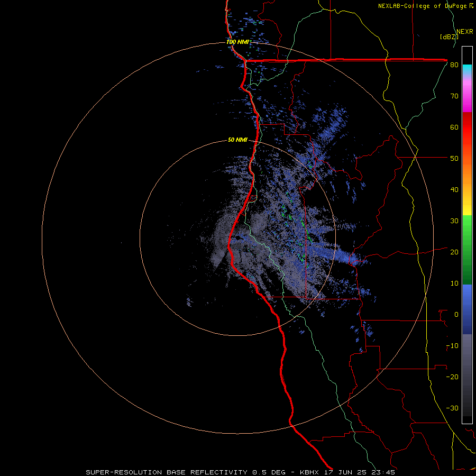Click the 50 NMI range ring label

coord(237,140)
